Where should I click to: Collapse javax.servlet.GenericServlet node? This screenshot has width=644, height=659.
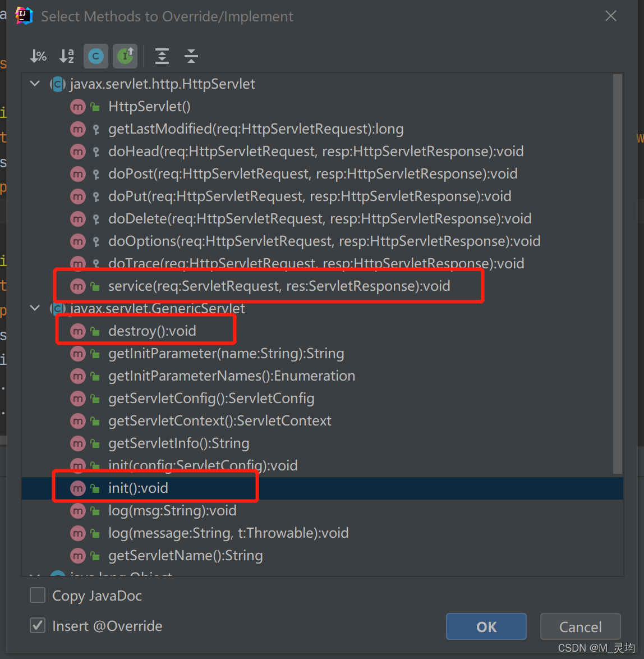(35, 308)
